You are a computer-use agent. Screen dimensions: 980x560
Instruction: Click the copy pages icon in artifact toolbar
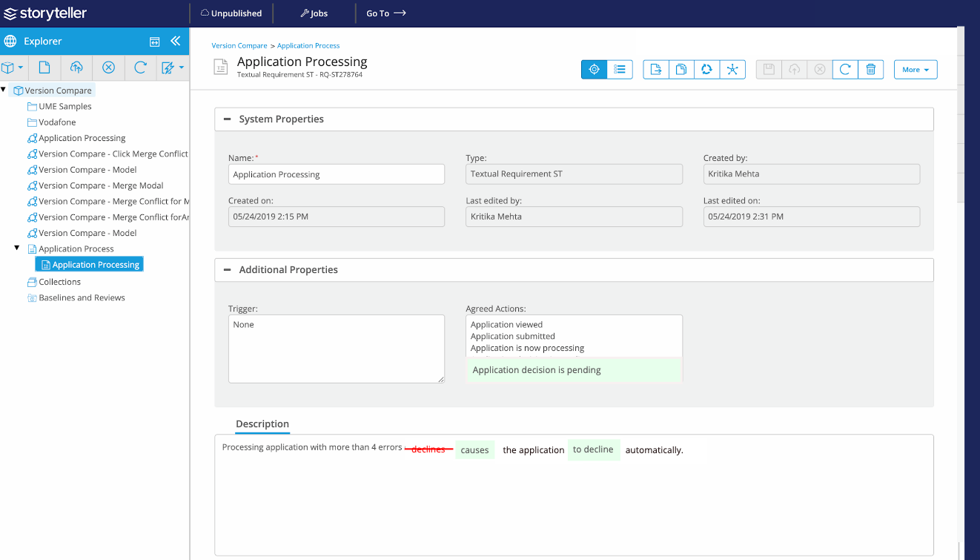tap(681, 69)
